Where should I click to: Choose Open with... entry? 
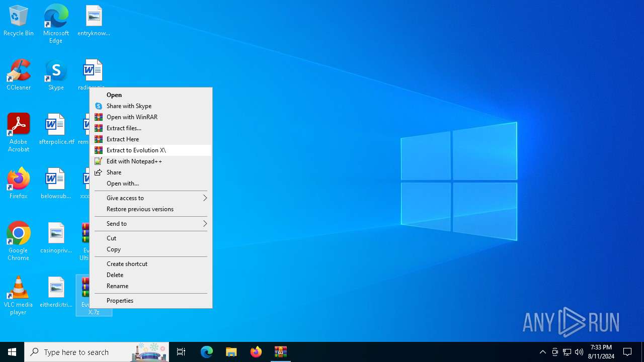pyautogui.click(x=151, y=184)
